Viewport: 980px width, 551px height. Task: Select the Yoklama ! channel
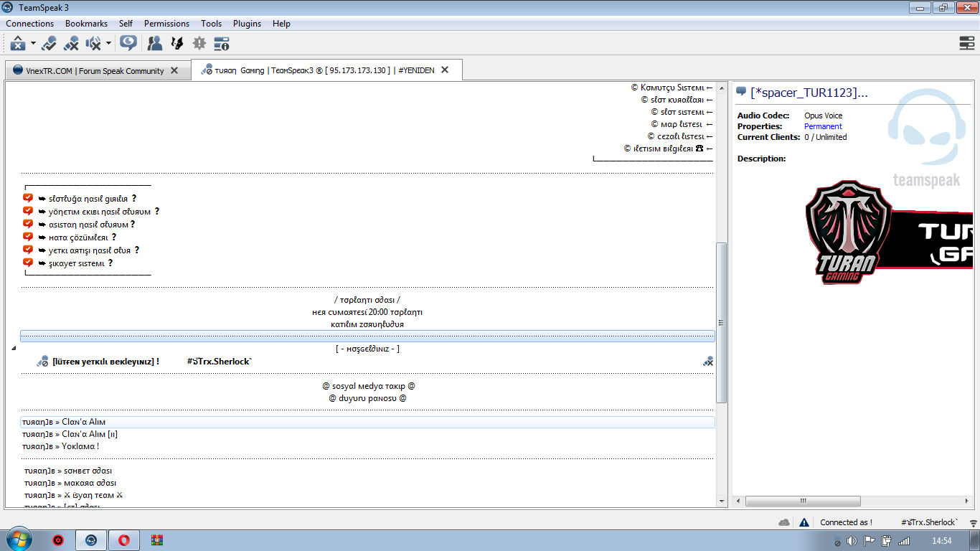(60, 446)
